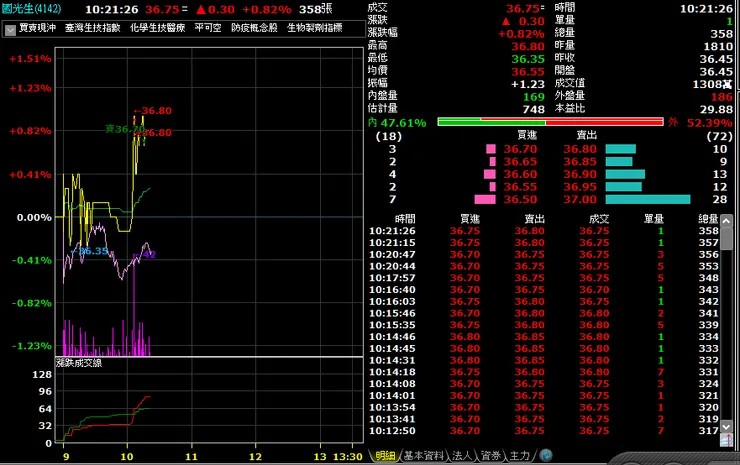The image size is (740, 465).
Task: Open the category dropdown arrow beside 買賣現沖
Action: pyautogui.click(x=10, y=30)
